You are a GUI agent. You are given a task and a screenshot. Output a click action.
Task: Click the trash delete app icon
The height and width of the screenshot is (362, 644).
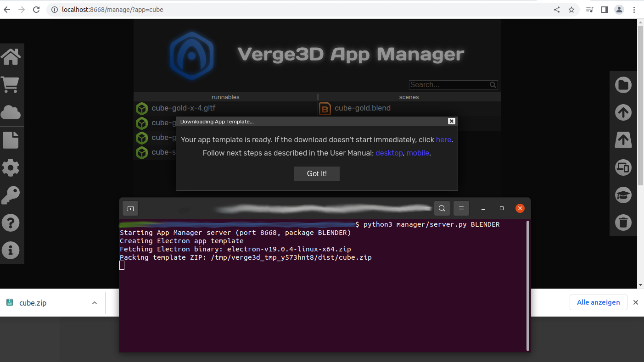coord(623,223)
